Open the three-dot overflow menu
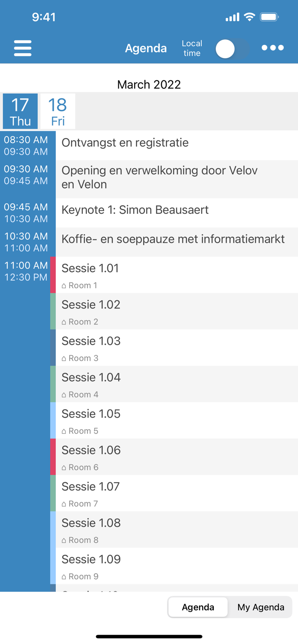298x644 pixels. coord(273,48)
